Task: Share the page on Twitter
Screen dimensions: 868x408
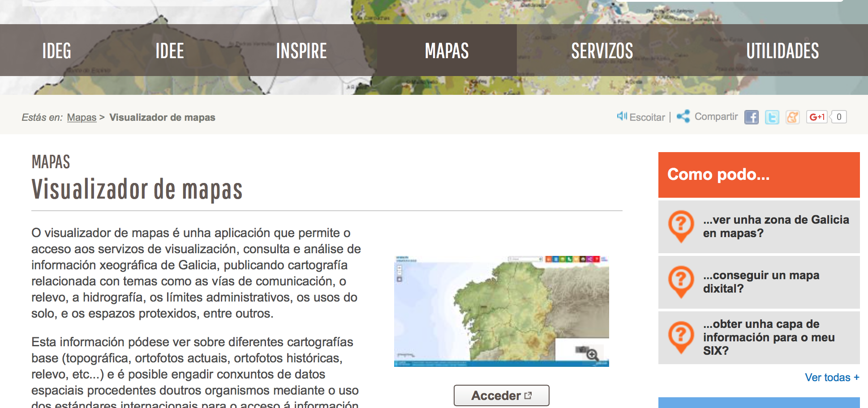Action: 772,117
